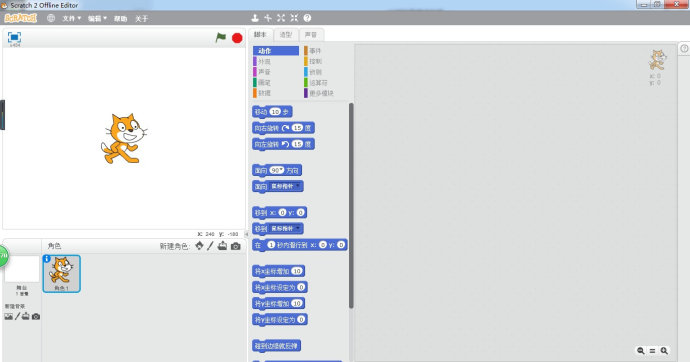Choose new sprite from library icon
Image resolution: width=690 pixels, height=362 pixels.
click(199, 246)
